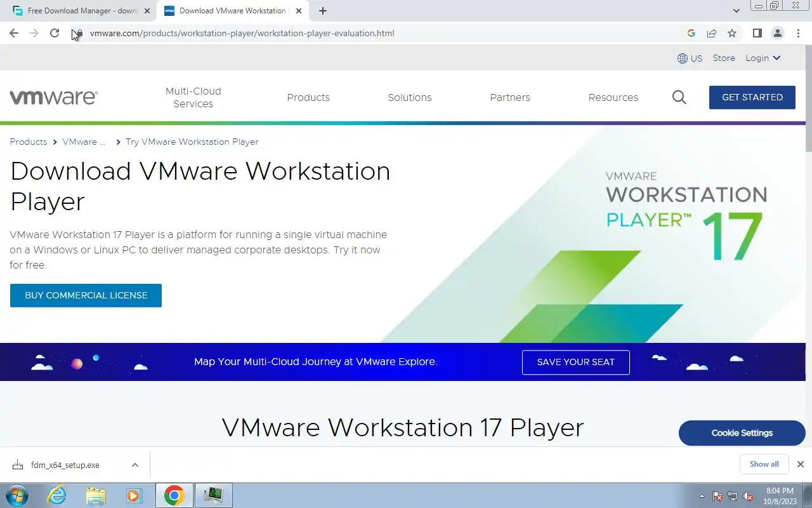Viewport: 812px width, 508px height.
Task: Bookmark this page with the star
Action: point(732,33)
